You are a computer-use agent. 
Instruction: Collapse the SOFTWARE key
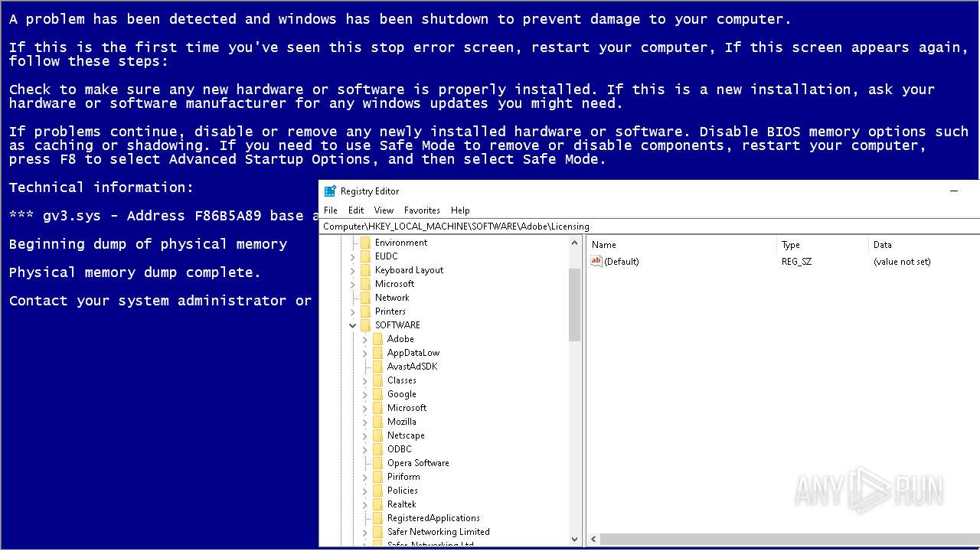(x=353, y=325)
